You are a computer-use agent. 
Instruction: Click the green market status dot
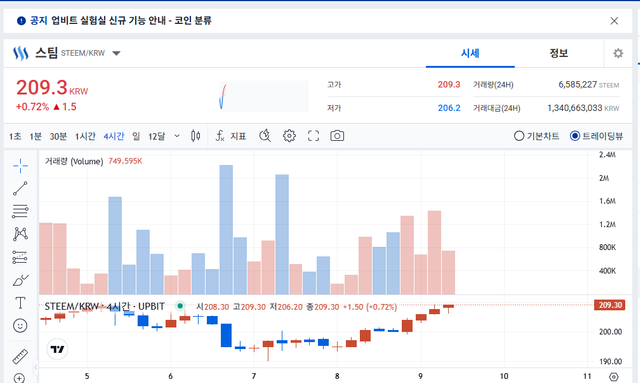(180, 306)
